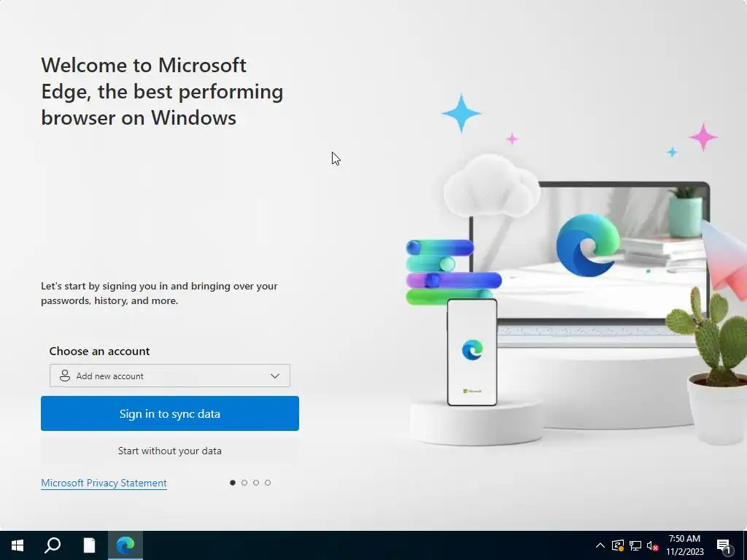Show hidden system tray icons

coord(600,545)
